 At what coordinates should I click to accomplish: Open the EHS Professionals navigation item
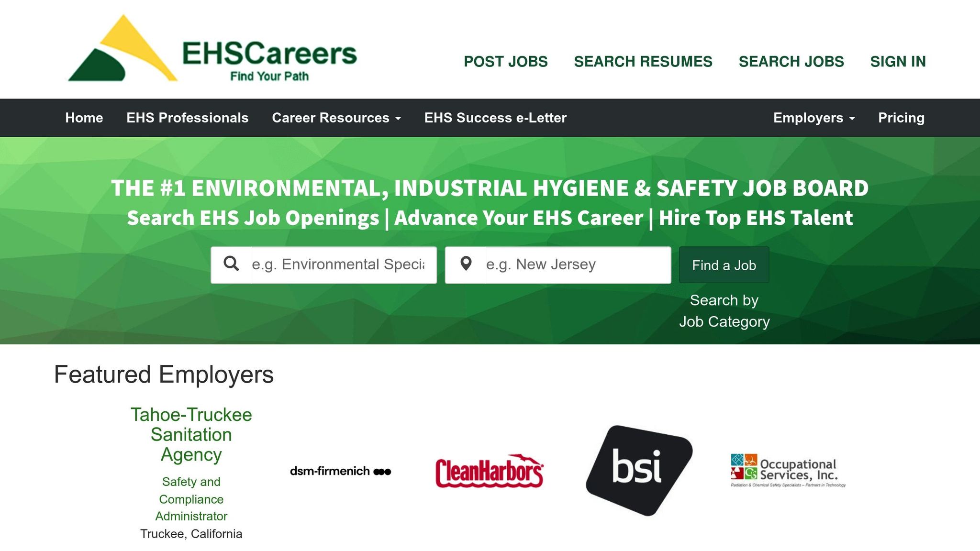[x=187, y=118]
